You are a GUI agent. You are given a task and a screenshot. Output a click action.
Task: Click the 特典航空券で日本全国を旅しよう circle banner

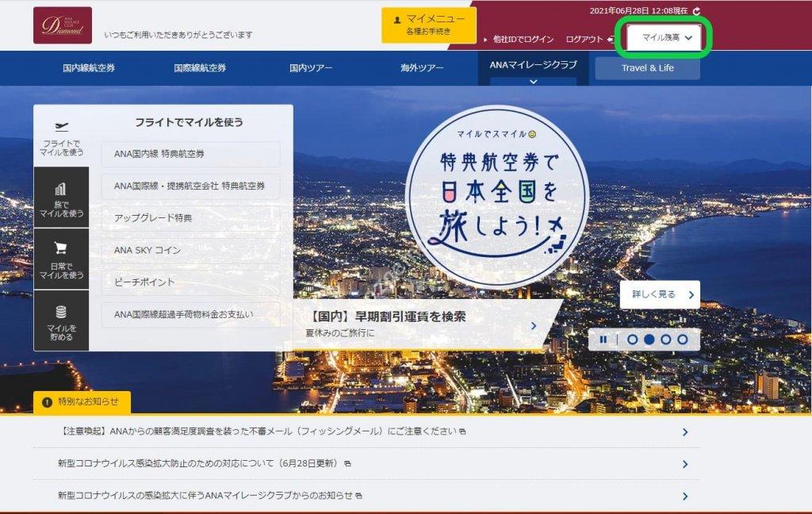tap(497, 197)
